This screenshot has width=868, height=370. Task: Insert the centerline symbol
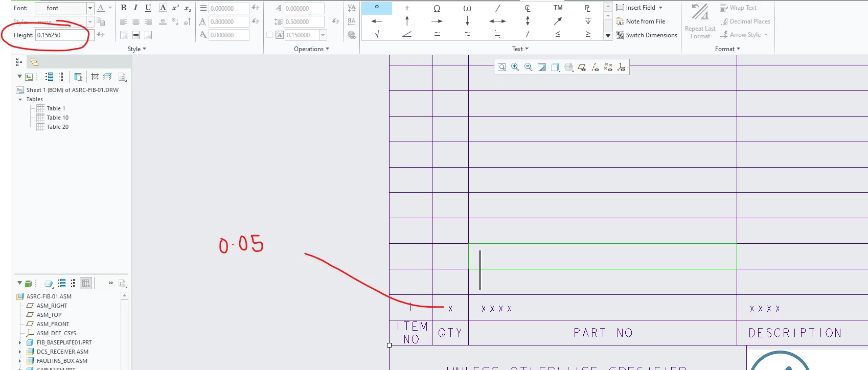click(528, 8)
